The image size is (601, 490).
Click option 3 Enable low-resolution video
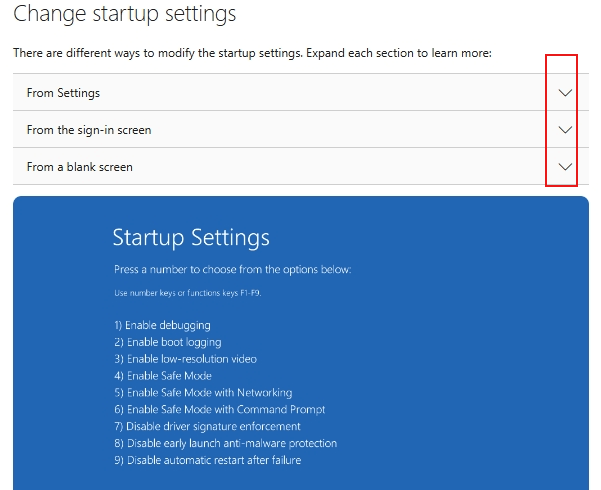[185, 359]
